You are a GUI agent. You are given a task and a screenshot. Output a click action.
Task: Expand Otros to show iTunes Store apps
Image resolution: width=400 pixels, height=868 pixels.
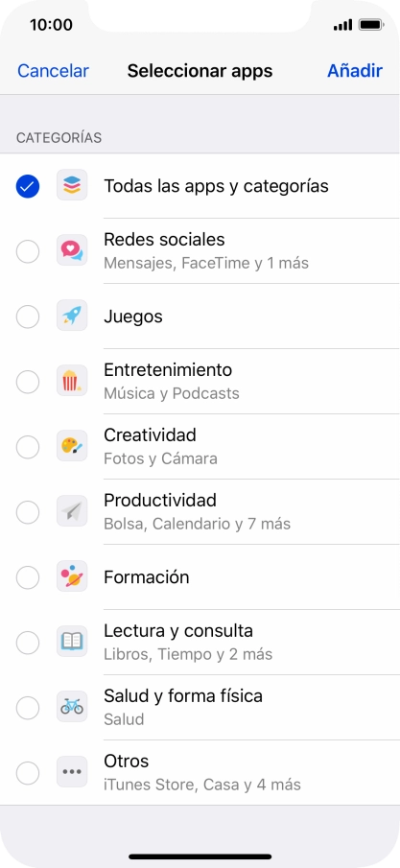pos(200,773)
